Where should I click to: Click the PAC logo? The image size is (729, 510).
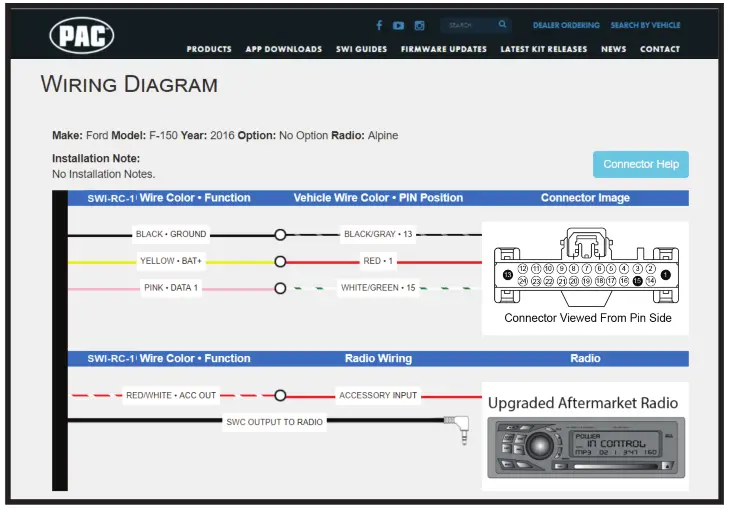[82, 35]
